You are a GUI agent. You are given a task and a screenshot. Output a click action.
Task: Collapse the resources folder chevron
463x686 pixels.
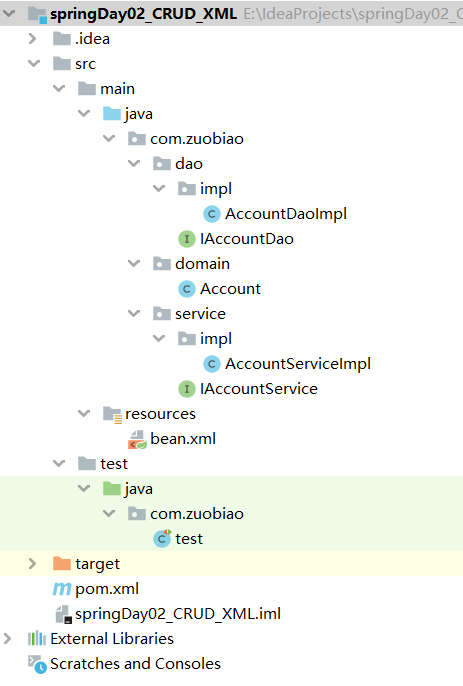tap(84, 413)
